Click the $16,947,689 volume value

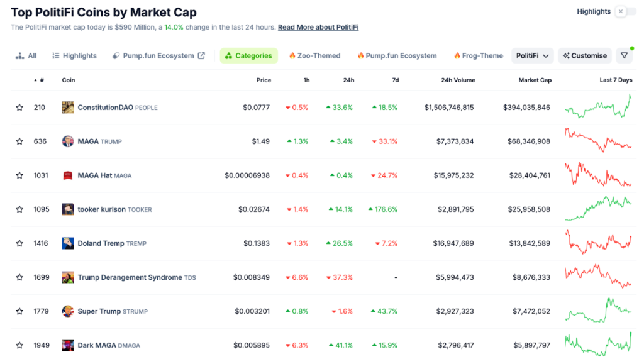(453, 243)
